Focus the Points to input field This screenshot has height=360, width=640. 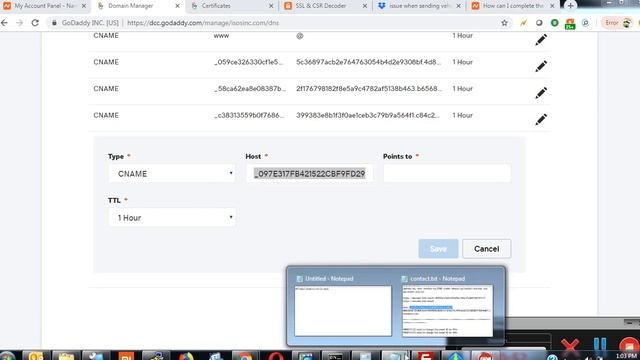447,173
